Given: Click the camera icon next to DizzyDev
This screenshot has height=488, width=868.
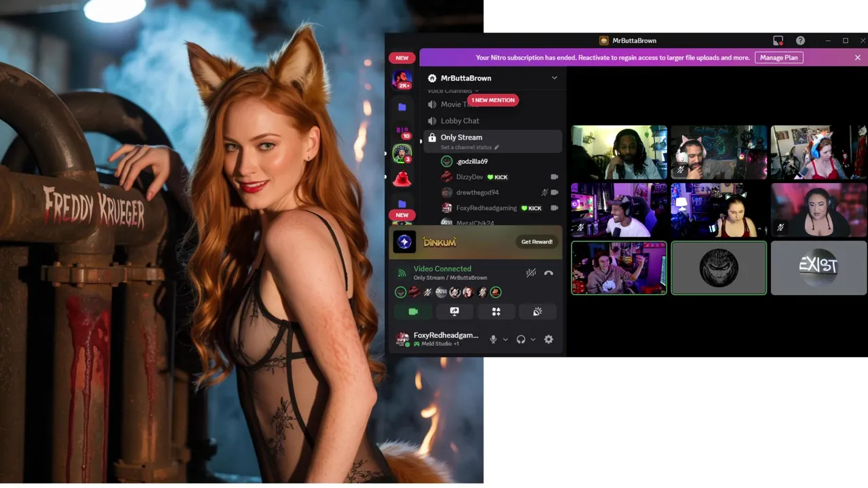Looking at the screenshot, I should [x=554, y=177].
